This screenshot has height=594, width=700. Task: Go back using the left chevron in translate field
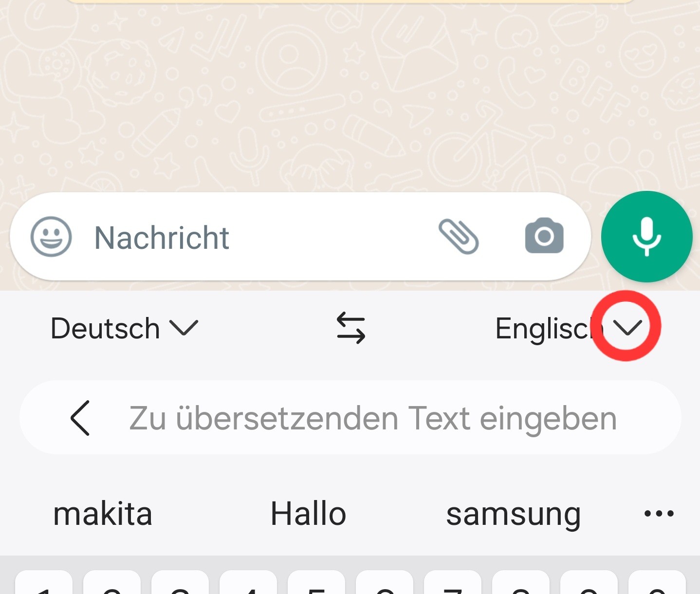[x=80, y=418]
